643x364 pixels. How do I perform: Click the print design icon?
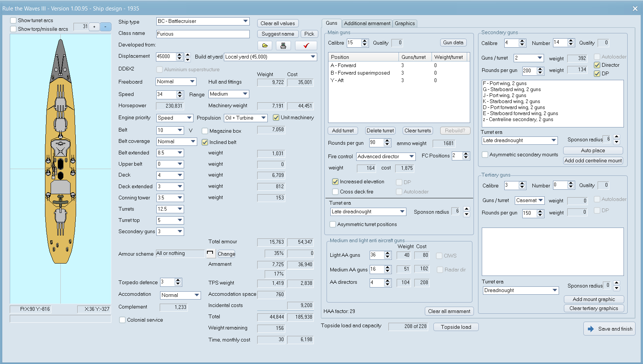point(283,46)
